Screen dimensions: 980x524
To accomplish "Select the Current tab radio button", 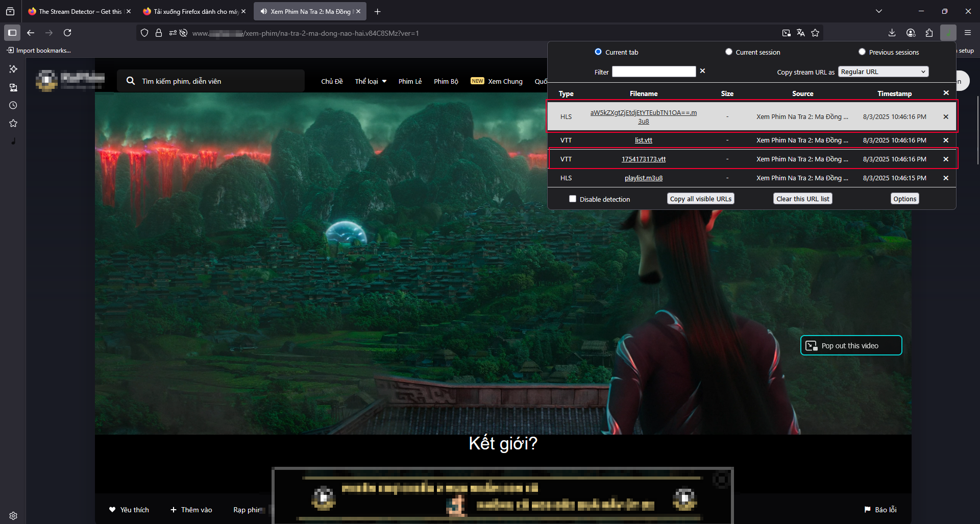I will (x=598, y=52).
